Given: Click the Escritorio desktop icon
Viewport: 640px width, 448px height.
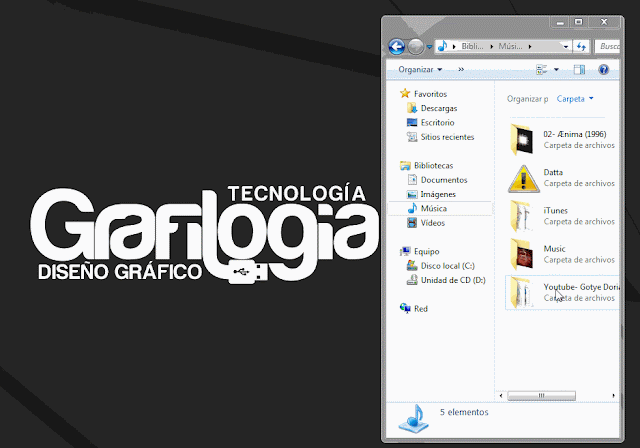Looking at the screenshot, I should tap(412, 122).
